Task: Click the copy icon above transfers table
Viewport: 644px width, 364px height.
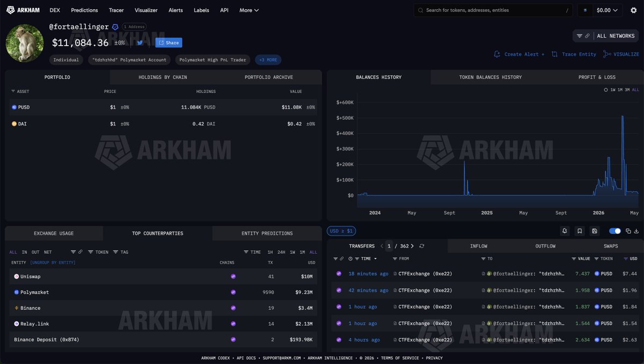Action: click(628, 231)
